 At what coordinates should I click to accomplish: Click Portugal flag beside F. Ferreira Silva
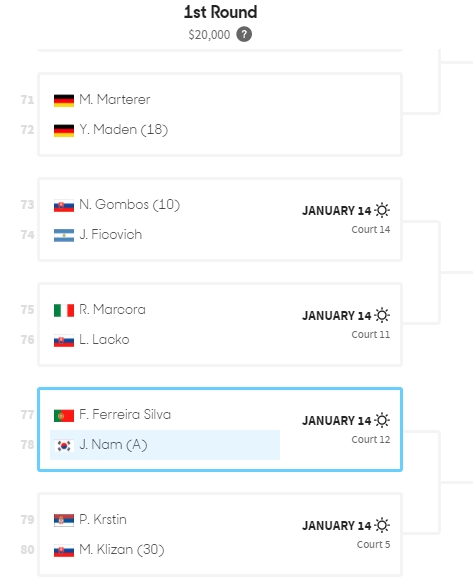64,416
